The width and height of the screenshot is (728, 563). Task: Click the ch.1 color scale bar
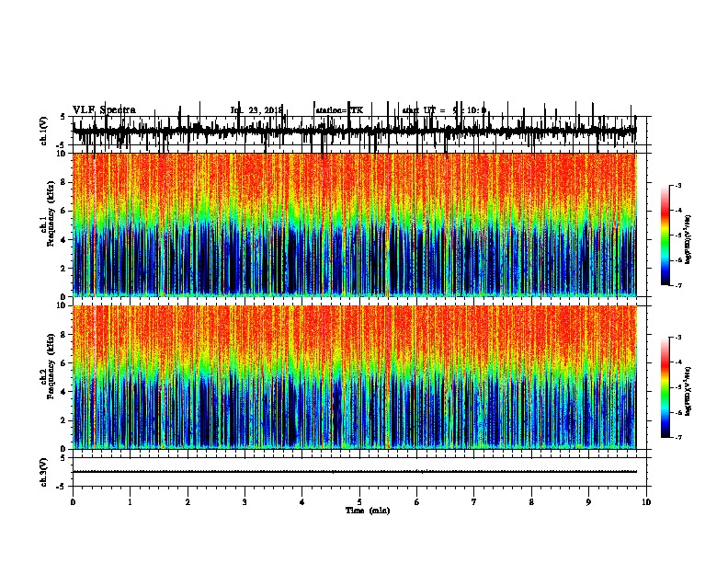[x=665, y=236]
